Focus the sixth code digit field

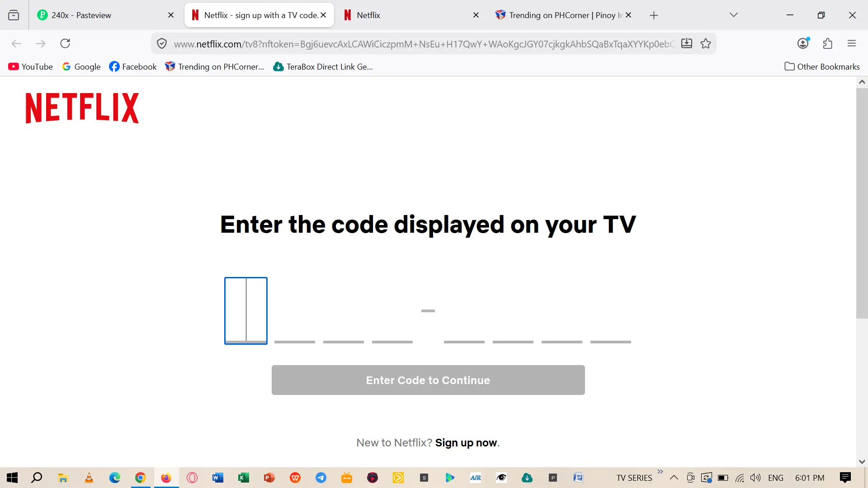(513, 311)
